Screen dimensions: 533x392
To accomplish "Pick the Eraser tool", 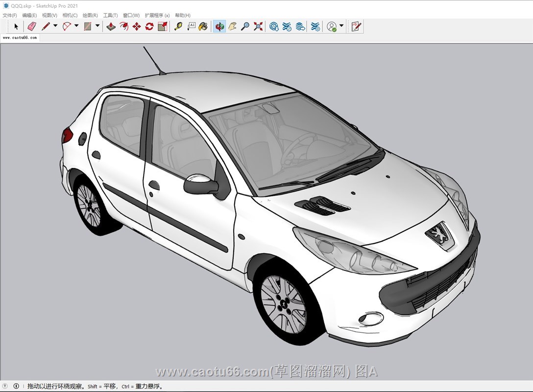I will pyautogui.click(x=32, y=26).
